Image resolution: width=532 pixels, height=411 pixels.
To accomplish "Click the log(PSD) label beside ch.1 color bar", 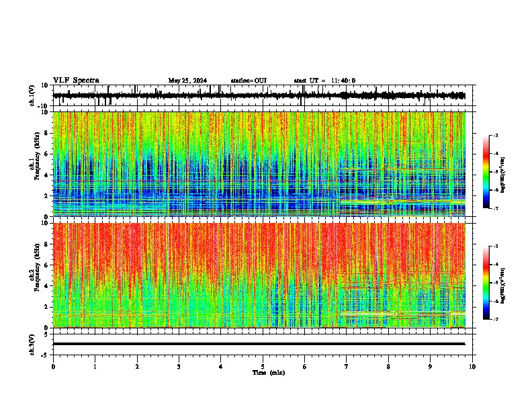I will [x=503, y=175].
